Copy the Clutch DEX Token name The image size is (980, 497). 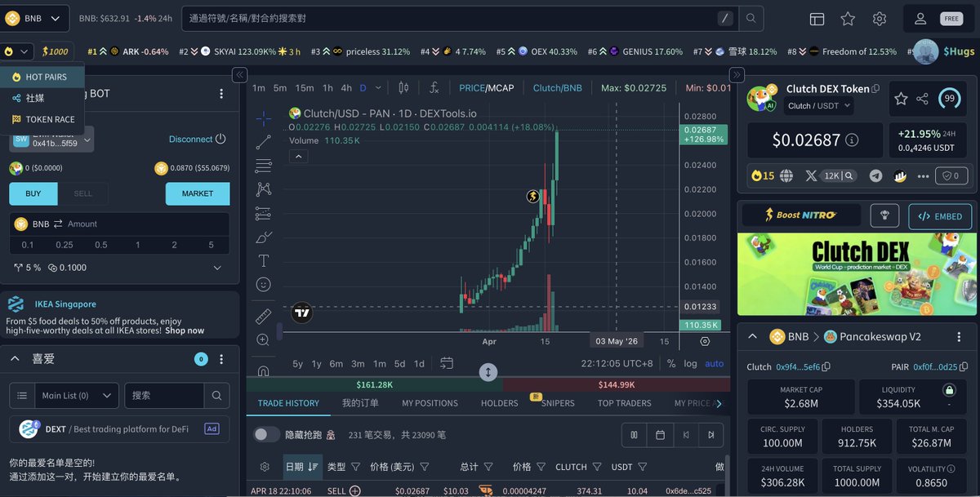click(875, 89)
